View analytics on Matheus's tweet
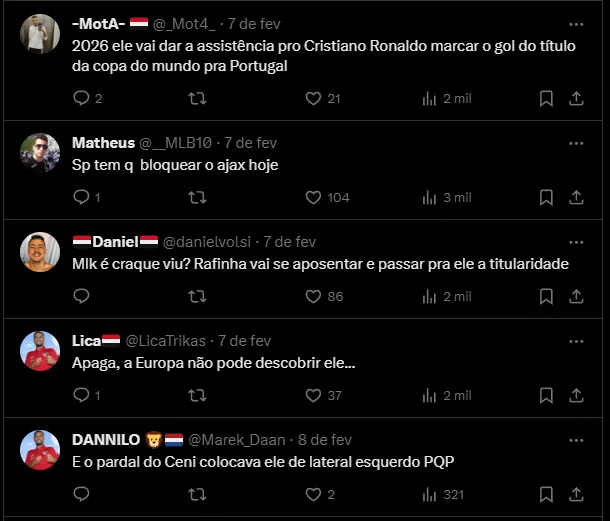Screen dimensions: 610x521 [431, 197]
